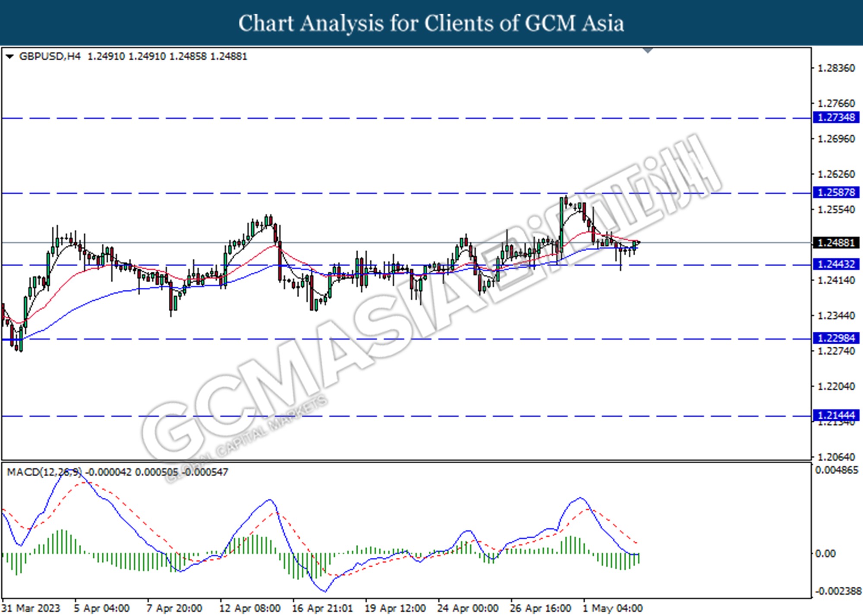Select the 1.21444 support level label
Image resolution: width=863 pixels, height=616 pixels.
tap(836, 415)
